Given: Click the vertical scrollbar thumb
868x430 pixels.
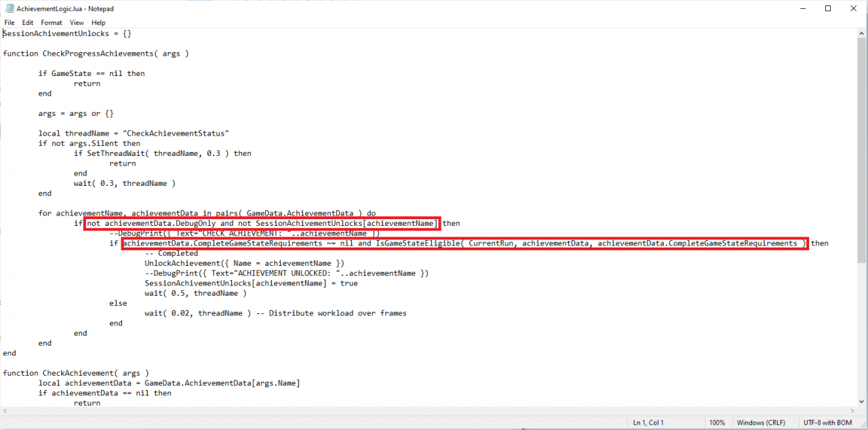Looking at the screenshot, I should pyautogui.click(x=862, y=149).
